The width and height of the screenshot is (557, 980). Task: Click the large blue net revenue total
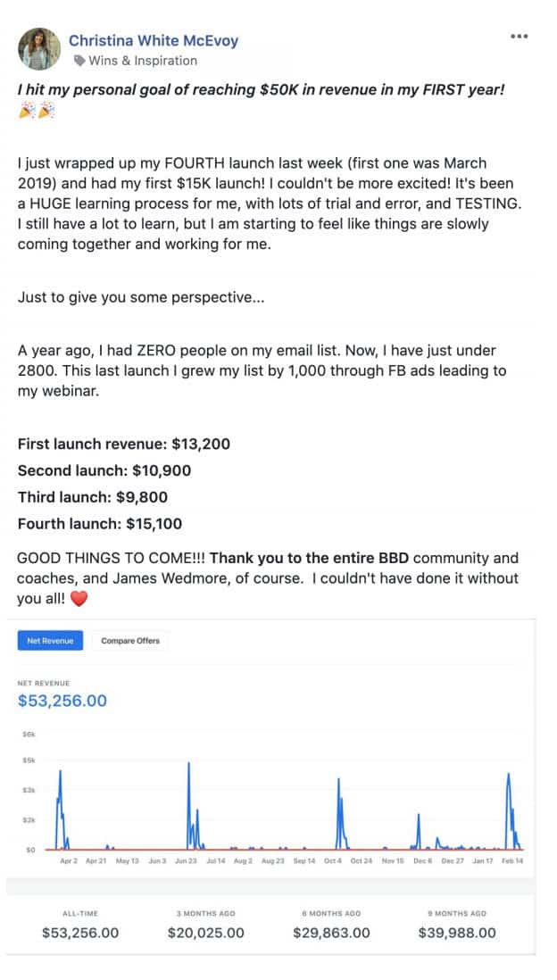(62, 701)
